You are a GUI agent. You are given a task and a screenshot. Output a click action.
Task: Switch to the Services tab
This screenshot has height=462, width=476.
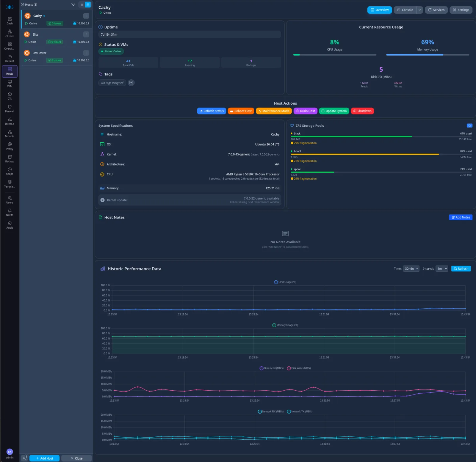[436, 10]
